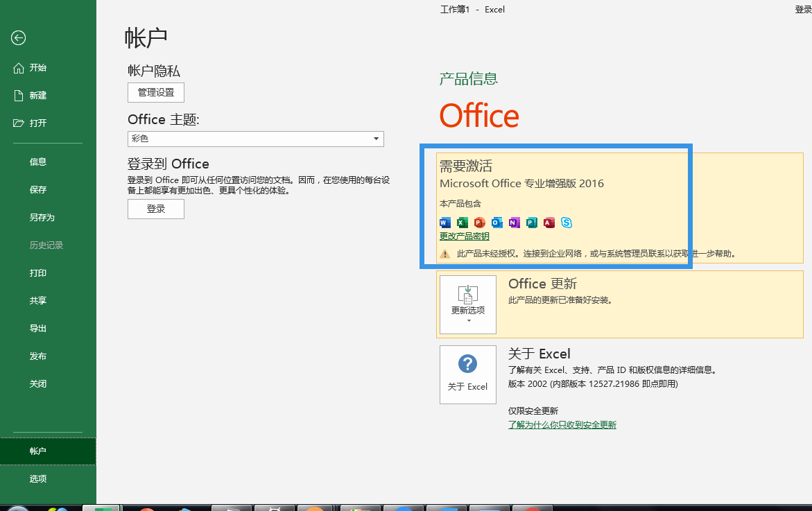Click text Microsoft Office 专业增强版 2016
Image resolution: width=812 pixels, height=511 pixels.
tap(522, 183)
